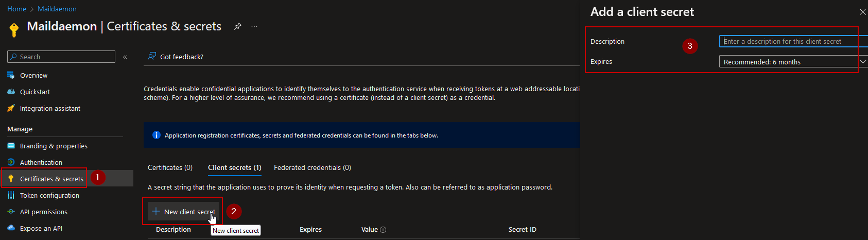Open Authentication settings

tap(41, 162)
